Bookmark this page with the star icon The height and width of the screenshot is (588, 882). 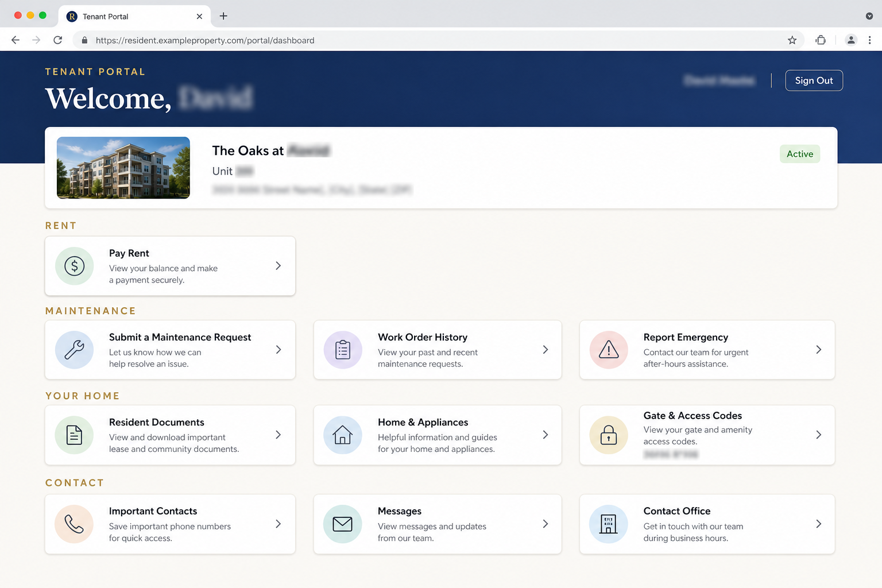pyautogui.click(x=792, y=40)
